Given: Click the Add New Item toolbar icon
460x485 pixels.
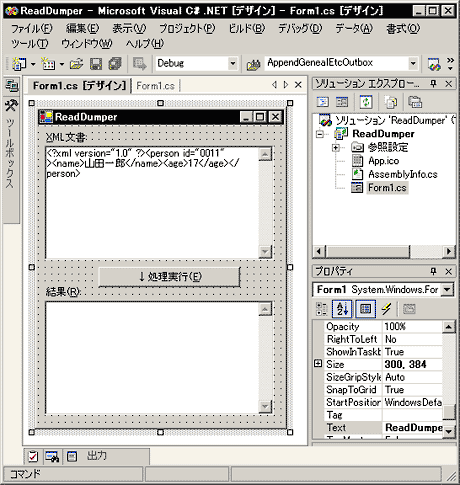Looking at the screenshot, I should pyautogui.click(x=48, y=63).
